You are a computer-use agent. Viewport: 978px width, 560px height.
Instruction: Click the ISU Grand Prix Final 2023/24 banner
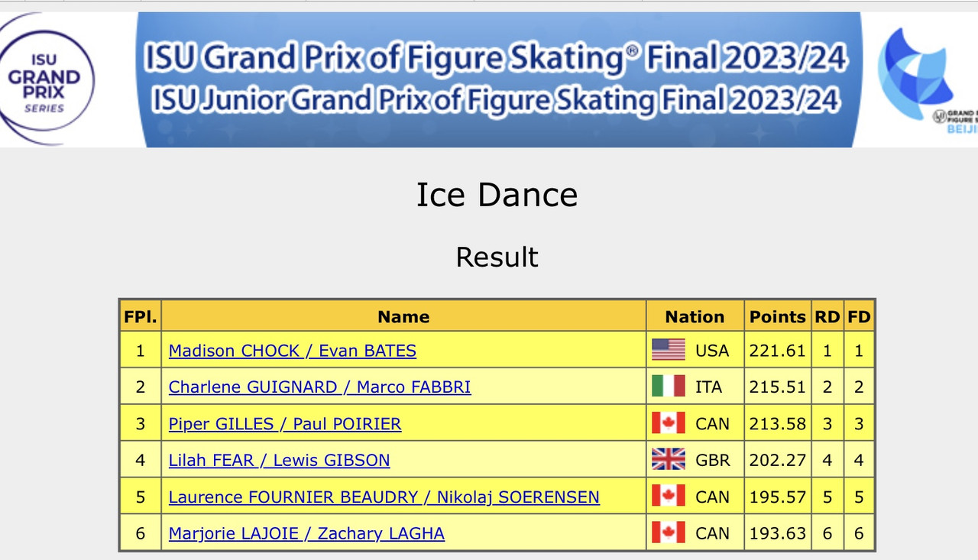click(x=497, y=79)
